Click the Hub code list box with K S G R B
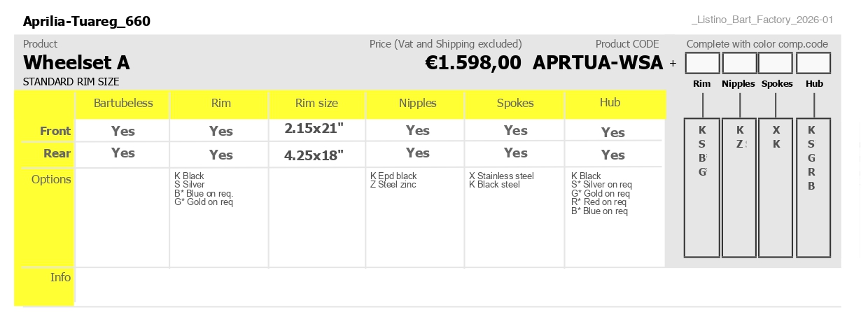 click(x=813, y=188)
